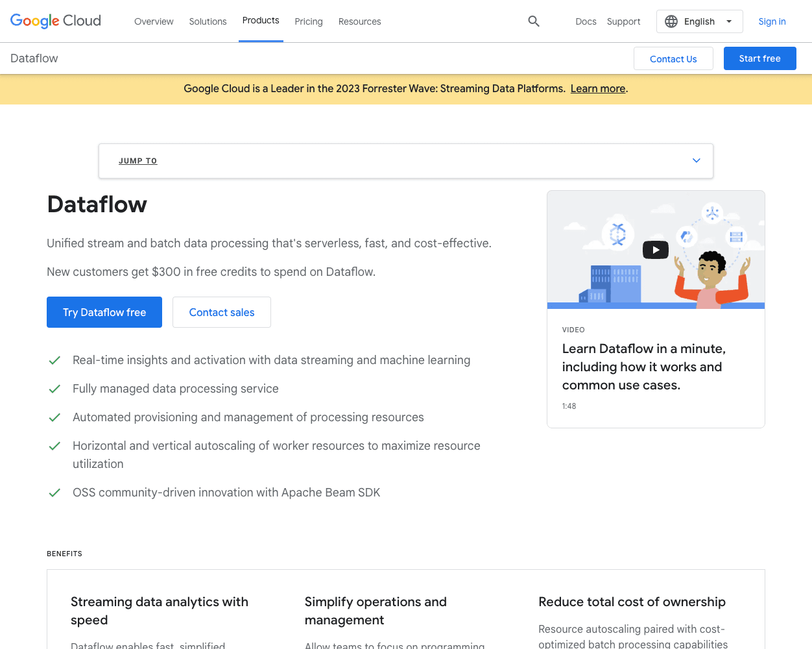Play the Dataflow video
This screenshot has width=812, height=649.
(656, 250)
